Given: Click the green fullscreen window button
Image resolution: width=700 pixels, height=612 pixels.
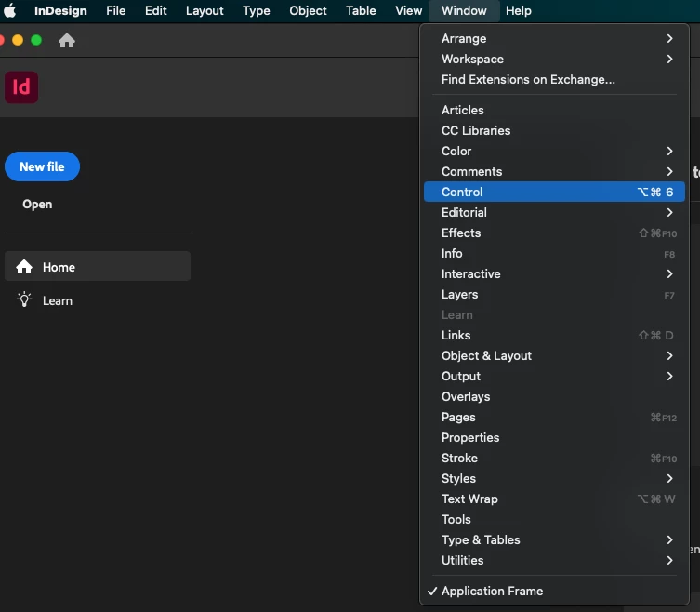Looking at the screenshot, I should pos(36,40).
